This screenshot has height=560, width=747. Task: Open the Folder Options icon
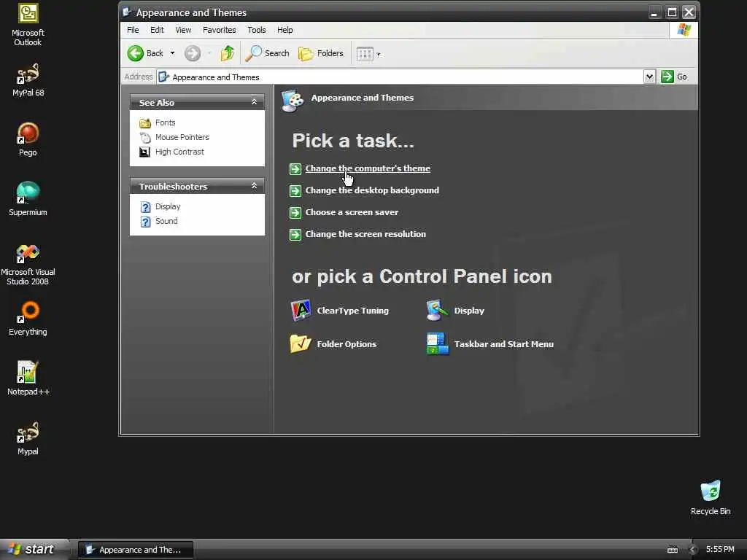point(301,344)
